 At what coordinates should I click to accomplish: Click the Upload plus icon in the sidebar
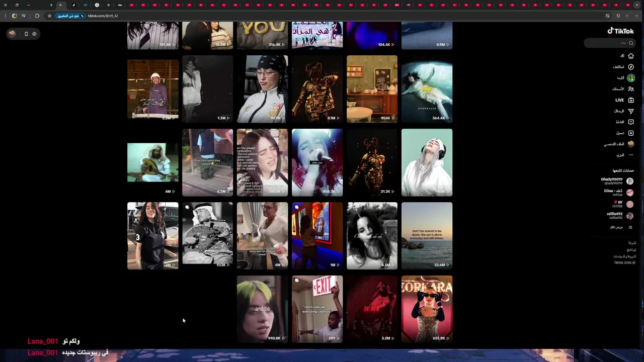(631, 133)
